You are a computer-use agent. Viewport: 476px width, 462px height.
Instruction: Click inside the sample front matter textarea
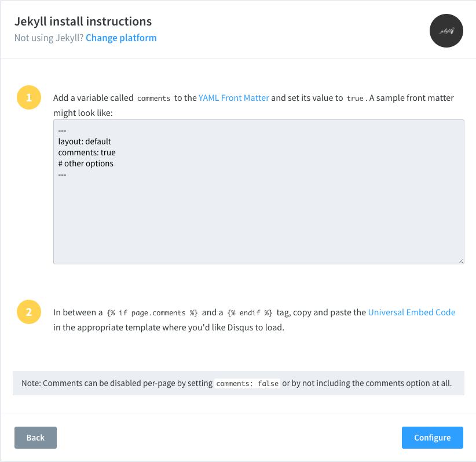tap(259, 192)
